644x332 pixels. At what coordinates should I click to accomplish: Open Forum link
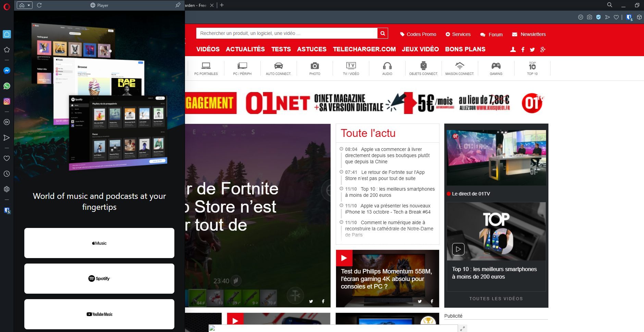[x=491, y=35]
